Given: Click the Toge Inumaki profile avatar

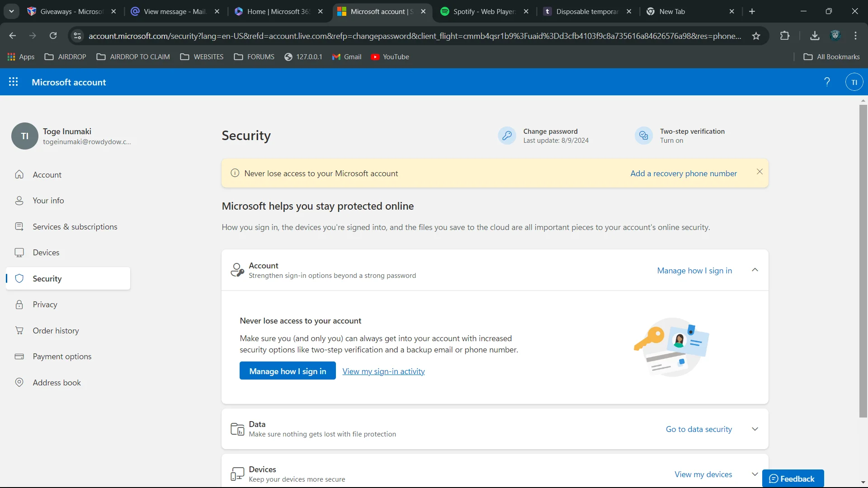Looking at the screenshot, I should tap(24, 136).
